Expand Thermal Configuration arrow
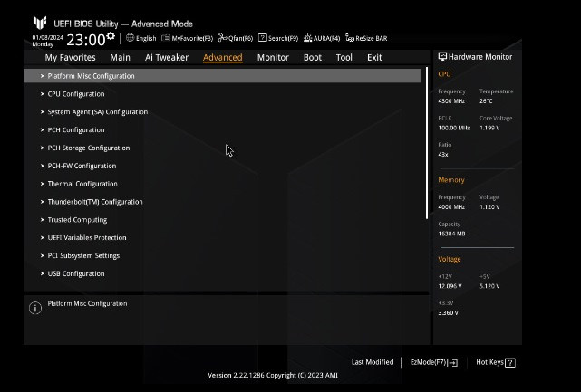The image size is (581, 392). (x=43, y=184)
